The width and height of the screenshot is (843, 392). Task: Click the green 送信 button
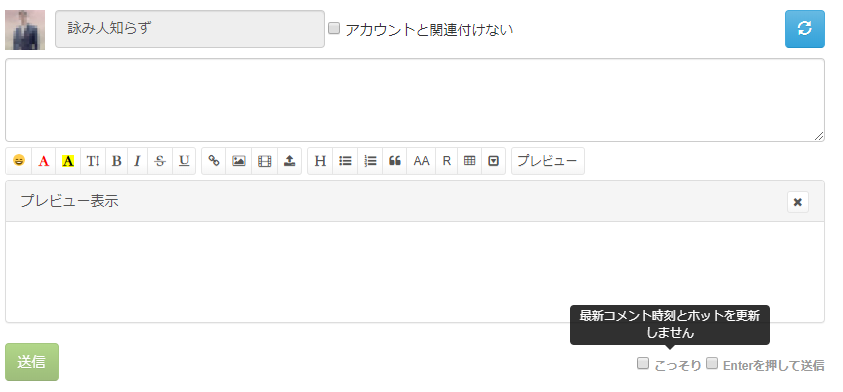click(x=32, y=362)
